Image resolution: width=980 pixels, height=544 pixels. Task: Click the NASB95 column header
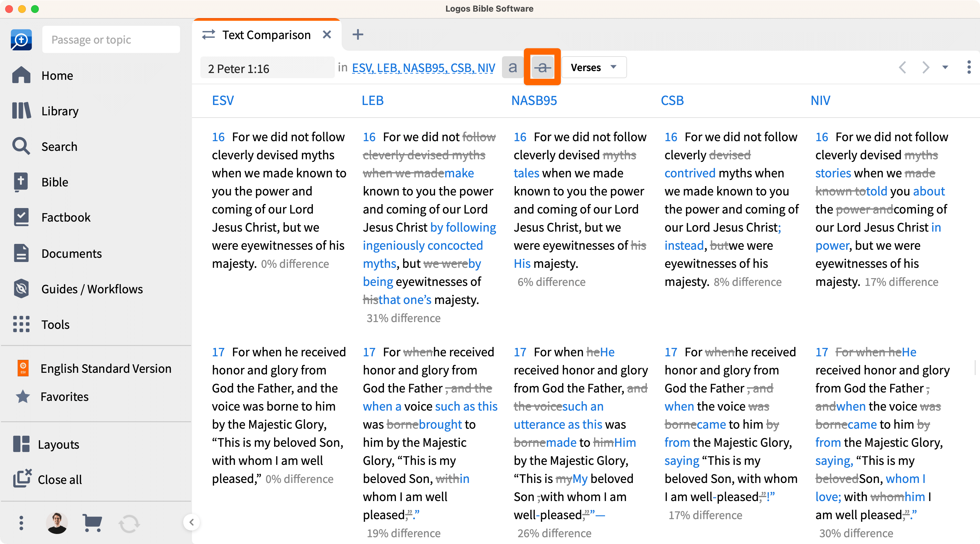(x=534, y=100)
